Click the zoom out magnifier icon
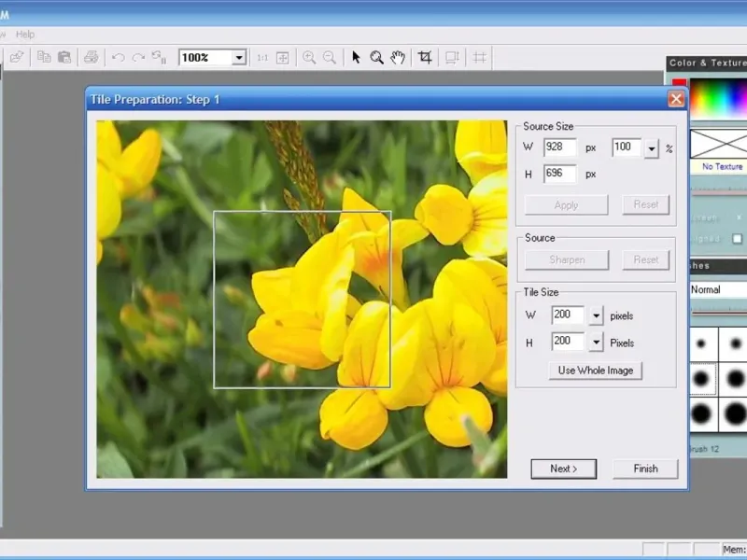 [x=330, y=58]
